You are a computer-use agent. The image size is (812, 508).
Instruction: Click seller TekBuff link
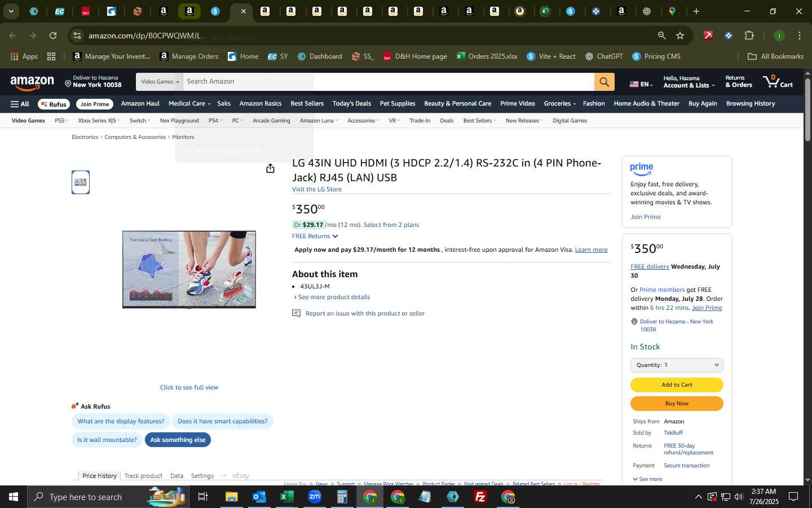(673, 433)
